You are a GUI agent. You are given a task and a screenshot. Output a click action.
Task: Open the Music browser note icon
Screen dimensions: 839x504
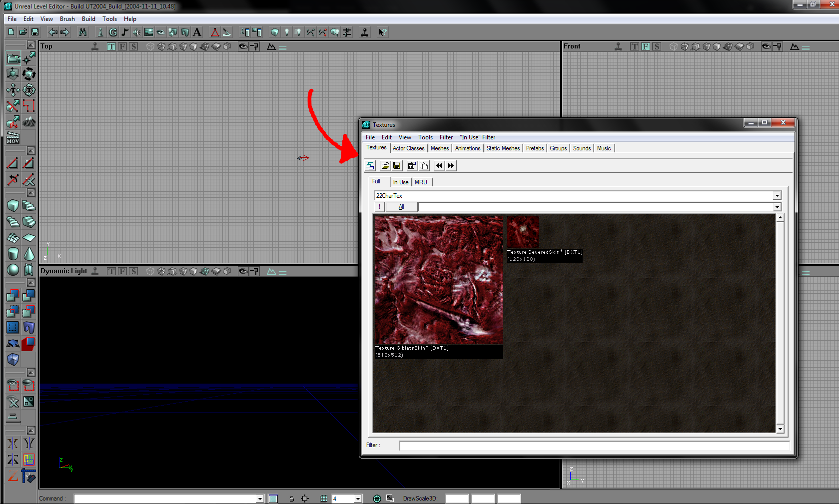tap(125, 32)
